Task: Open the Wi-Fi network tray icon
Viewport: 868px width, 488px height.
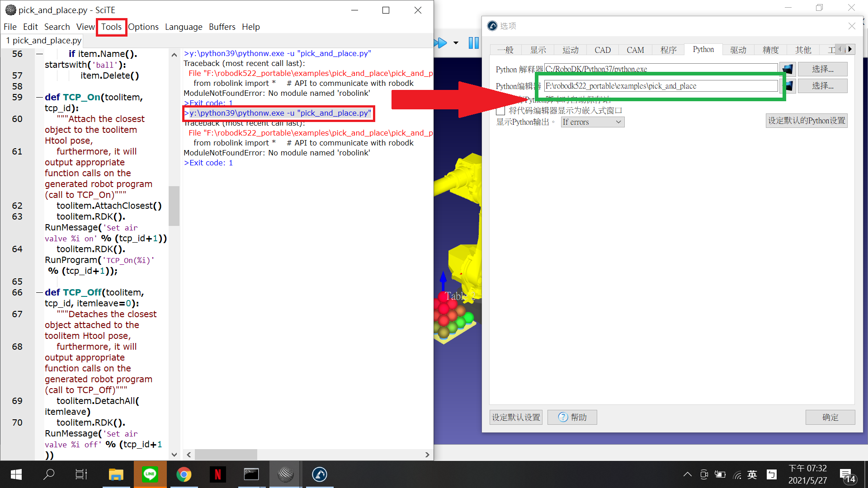Action: coord(737,474)
